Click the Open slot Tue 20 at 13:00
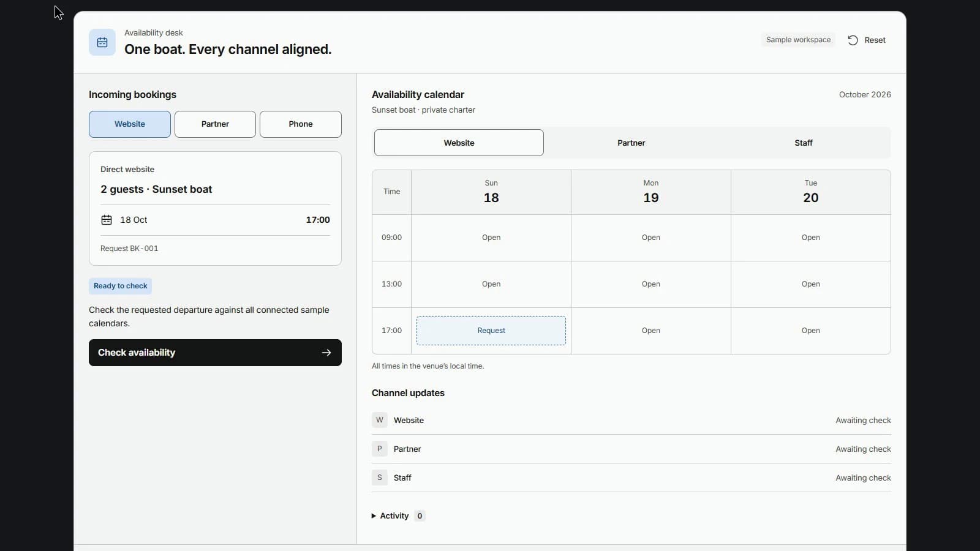The width and height of the screenshot is (980, 551). 811,284
